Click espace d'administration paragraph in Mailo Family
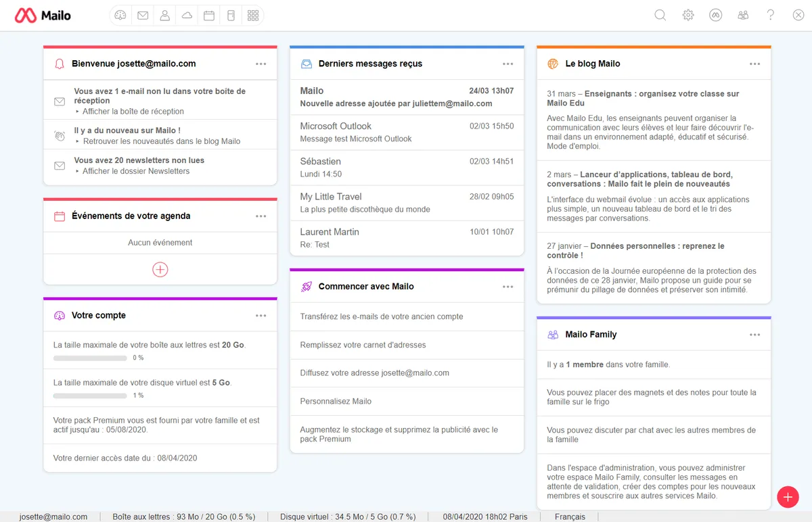This screenshot has height=522, width=812. pos(652,482)
